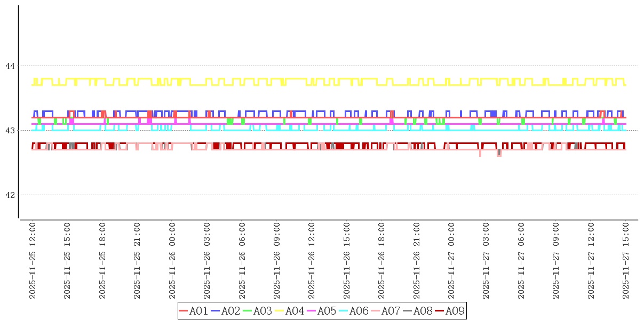Click the 2025-11-27 09:00 time label
Image resolution: width=644 pixels, height=320 pixels.
(556, 261)
